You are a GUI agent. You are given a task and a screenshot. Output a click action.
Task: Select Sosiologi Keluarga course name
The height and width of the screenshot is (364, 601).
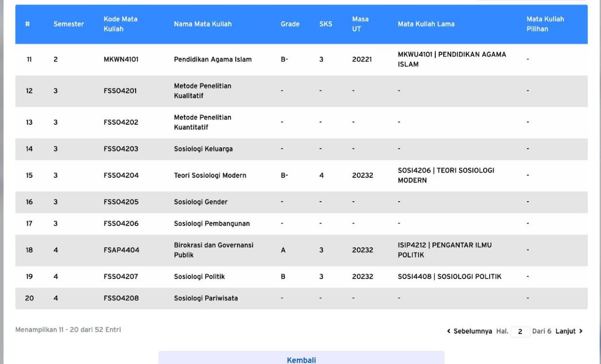203,149
